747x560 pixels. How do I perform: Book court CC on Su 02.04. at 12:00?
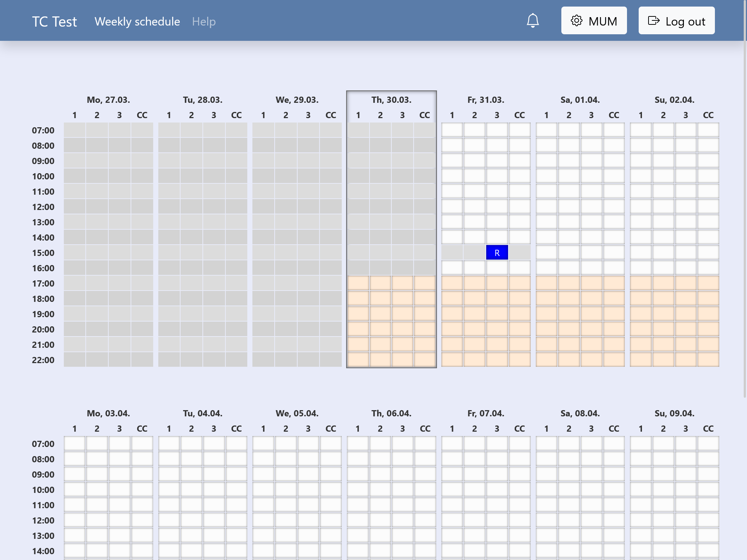click(708, 207)
